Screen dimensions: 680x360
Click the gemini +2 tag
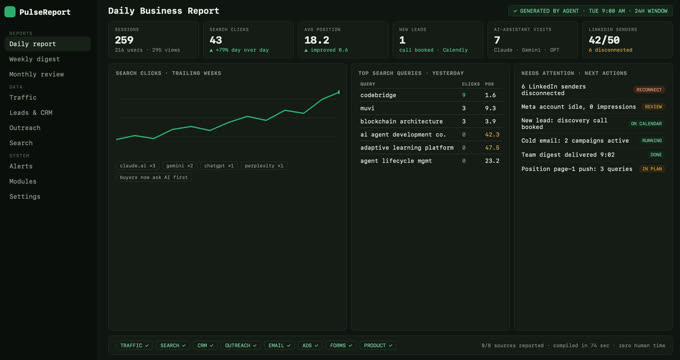coord(180,166)
